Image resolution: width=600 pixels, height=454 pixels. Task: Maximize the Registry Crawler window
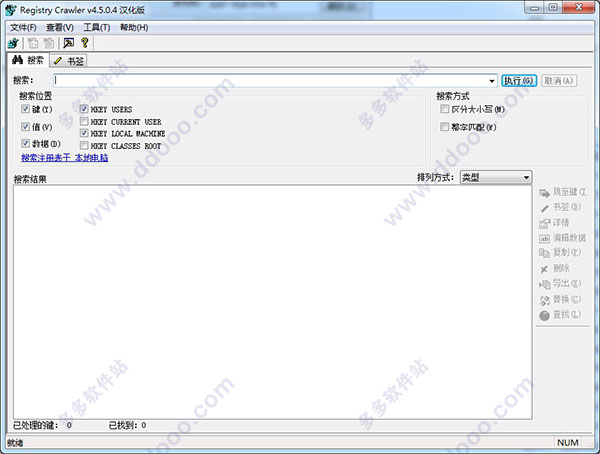pos(553,7)
